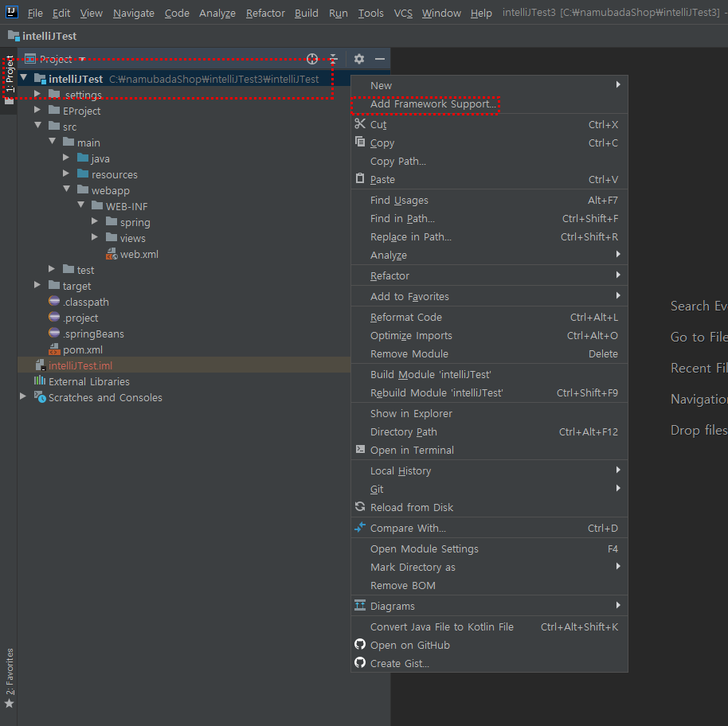Open the Refactor menu in menu bar
The width and height of the screenshot is (728, 726).
[265, 13]
